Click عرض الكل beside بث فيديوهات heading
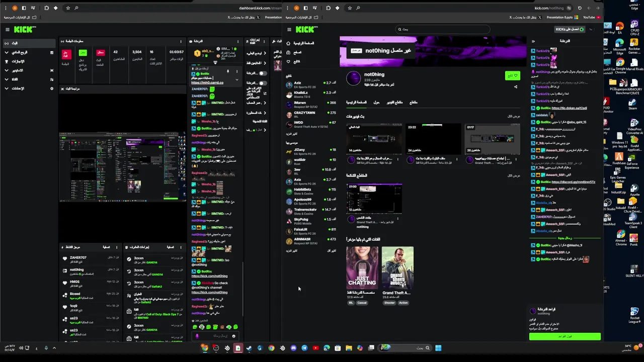The image size is (644, 362). click(514, 116)
